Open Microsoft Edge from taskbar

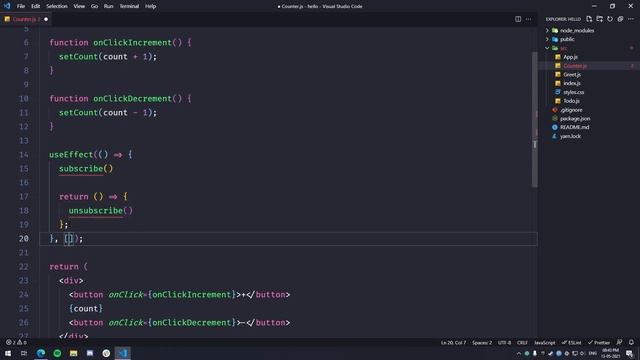pos(41,353)
